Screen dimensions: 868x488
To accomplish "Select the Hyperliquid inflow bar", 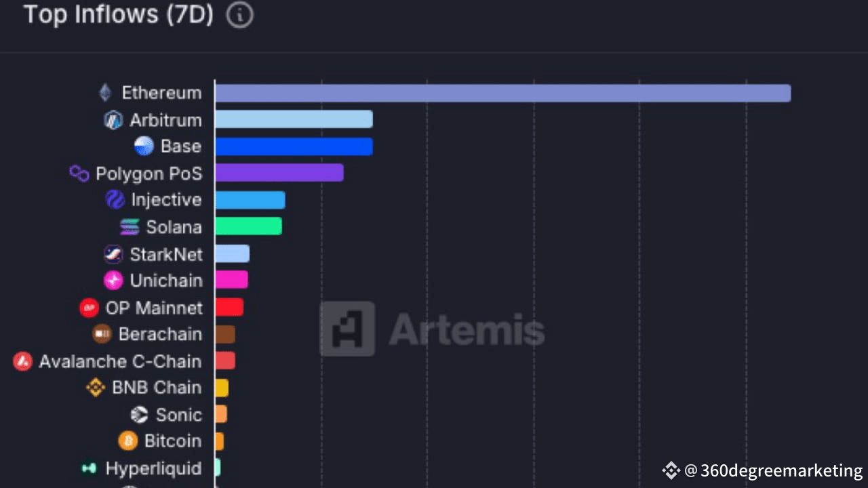I will (x=218, y=468).
